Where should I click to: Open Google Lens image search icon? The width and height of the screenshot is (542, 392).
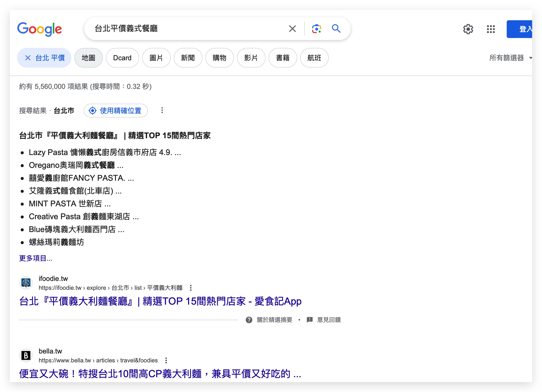click(x=317, y=29)
